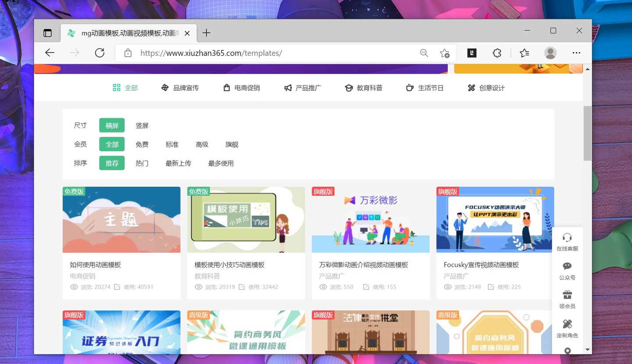Click the 万彩微影动画介绍视频动画模板 title link
Screen dimensions: 632x364
tap(363, 265)
